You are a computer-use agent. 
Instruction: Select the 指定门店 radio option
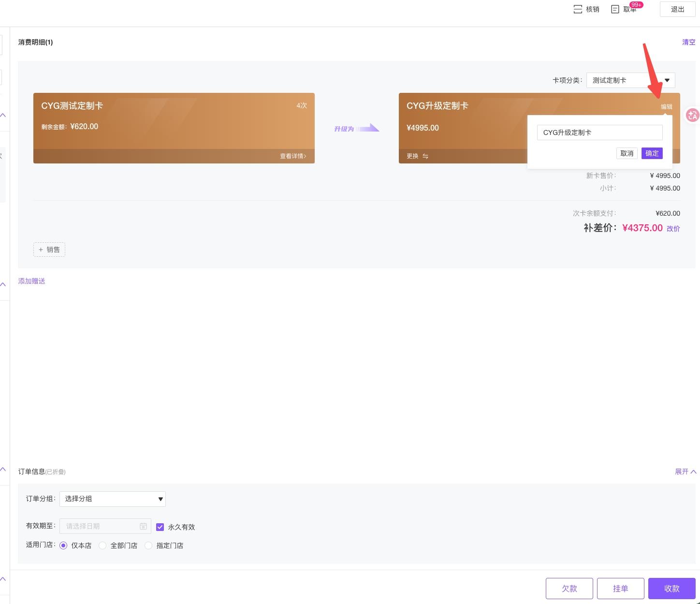[x=148, y=545]
